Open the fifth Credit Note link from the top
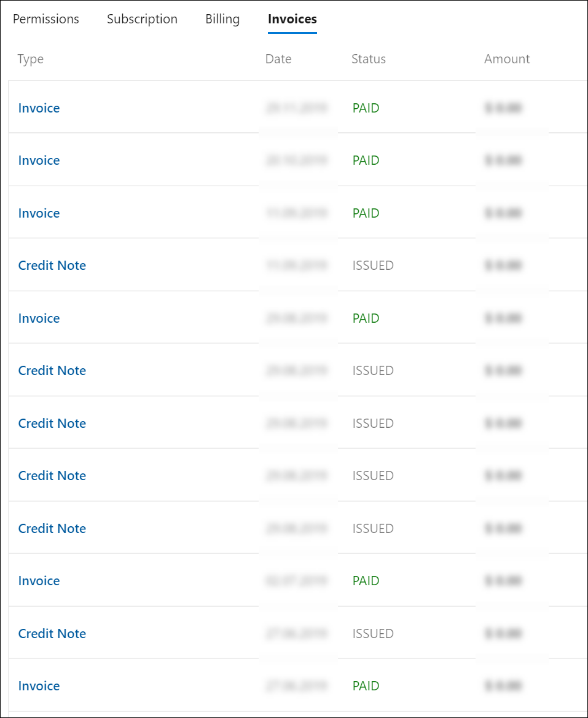 [52, 529]
